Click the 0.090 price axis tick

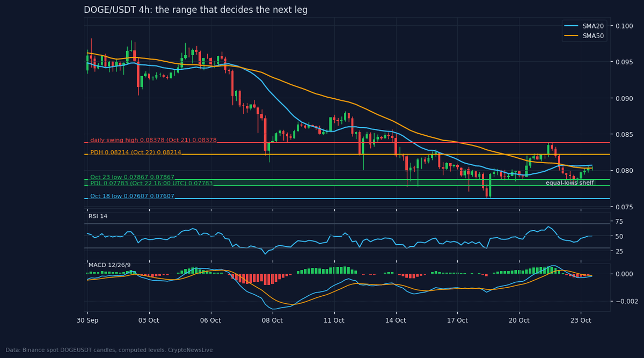[625, 98]
